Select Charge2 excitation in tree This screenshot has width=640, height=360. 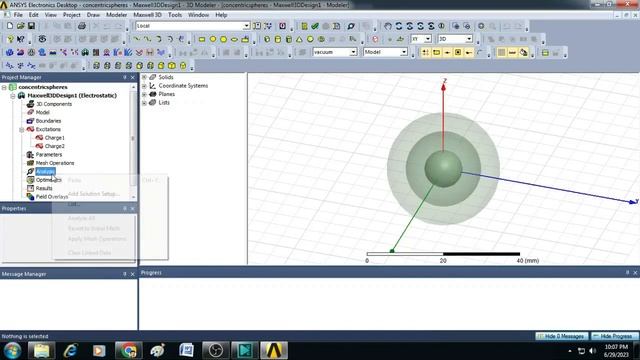click(x=54, y=146)
